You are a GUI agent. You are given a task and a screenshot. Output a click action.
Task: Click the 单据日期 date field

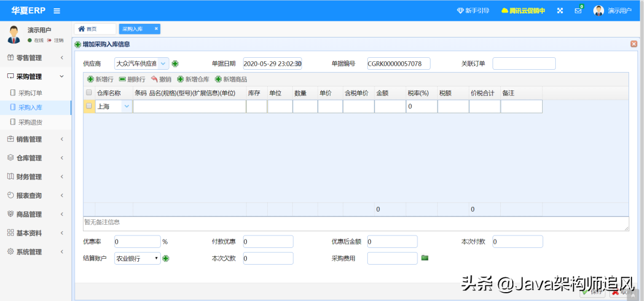273,64
